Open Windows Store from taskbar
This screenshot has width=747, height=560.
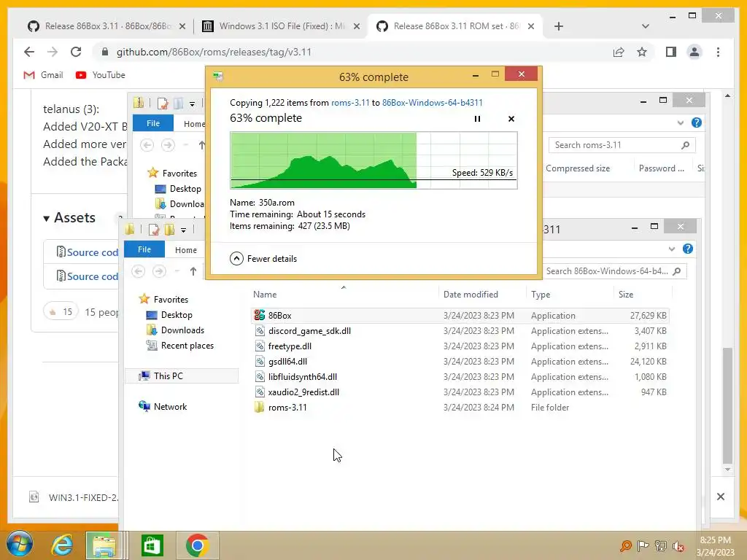(152, 545)
